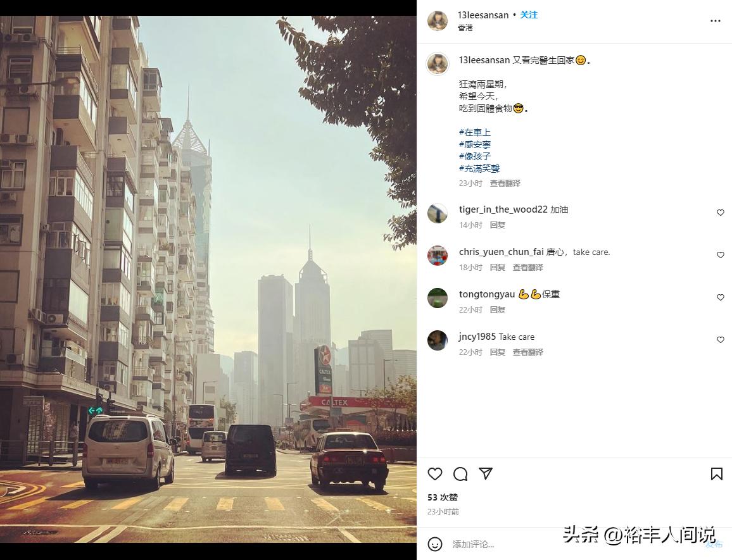Screen dimensions: 732x560
Task: View caption translation with 查看翻译
Action: [x=505, y=184]
